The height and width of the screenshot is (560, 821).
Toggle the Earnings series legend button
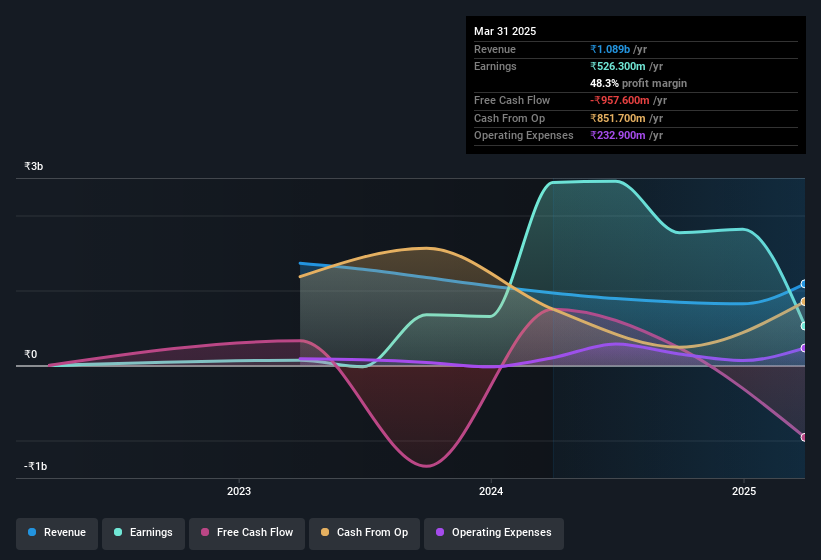click(x=143, y=533)
